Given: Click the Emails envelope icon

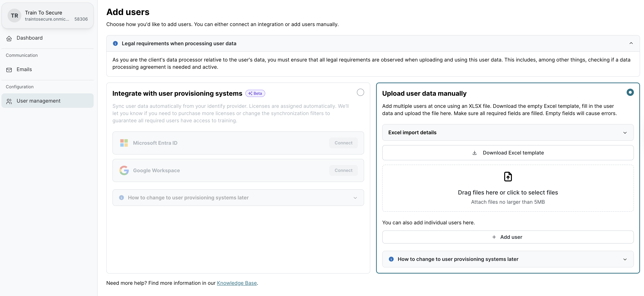Looking at the screenshot, I should point(9,70).
